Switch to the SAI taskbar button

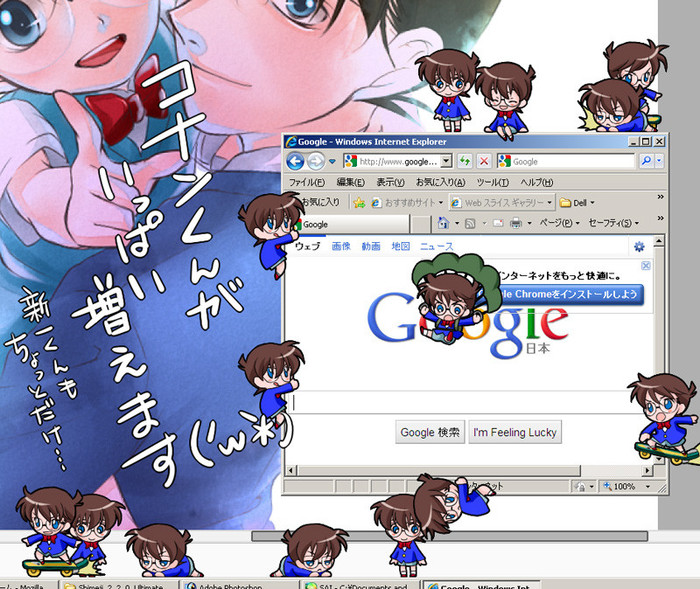point(359,585)
